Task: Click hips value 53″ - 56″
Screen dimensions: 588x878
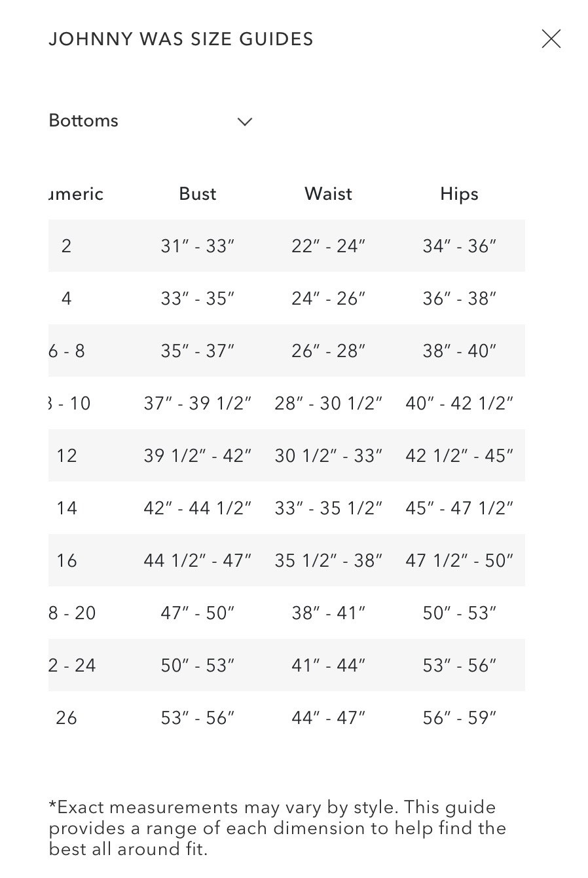Action: coord(459,666)
